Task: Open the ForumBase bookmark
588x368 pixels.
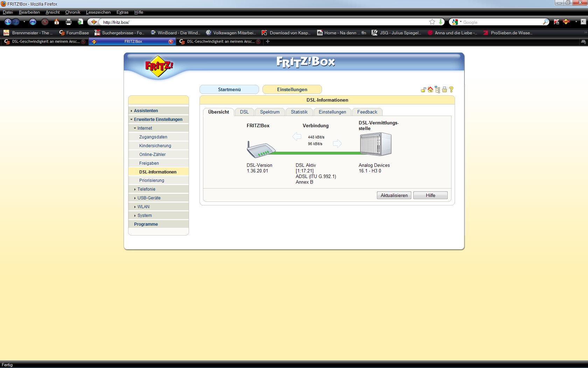Action: click(74, 33)
